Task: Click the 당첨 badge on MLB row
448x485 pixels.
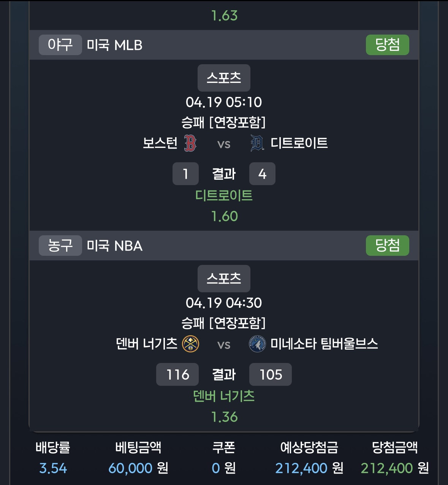Action: coord(387,45)
